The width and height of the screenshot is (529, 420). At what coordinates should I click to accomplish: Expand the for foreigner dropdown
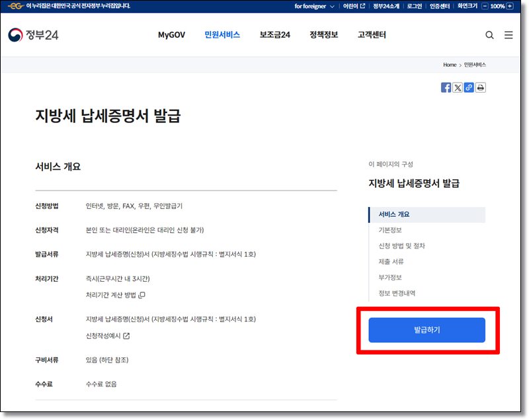coord(314,6)
